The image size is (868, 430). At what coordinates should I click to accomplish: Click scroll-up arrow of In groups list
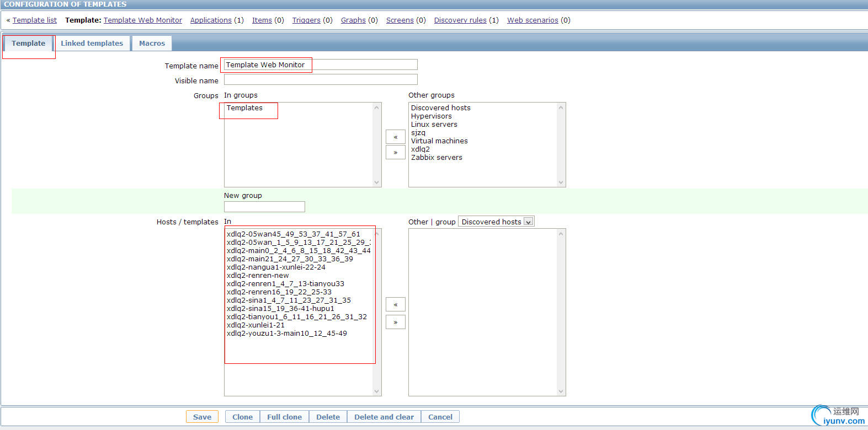pyautogui.click(x=377, y=108)
